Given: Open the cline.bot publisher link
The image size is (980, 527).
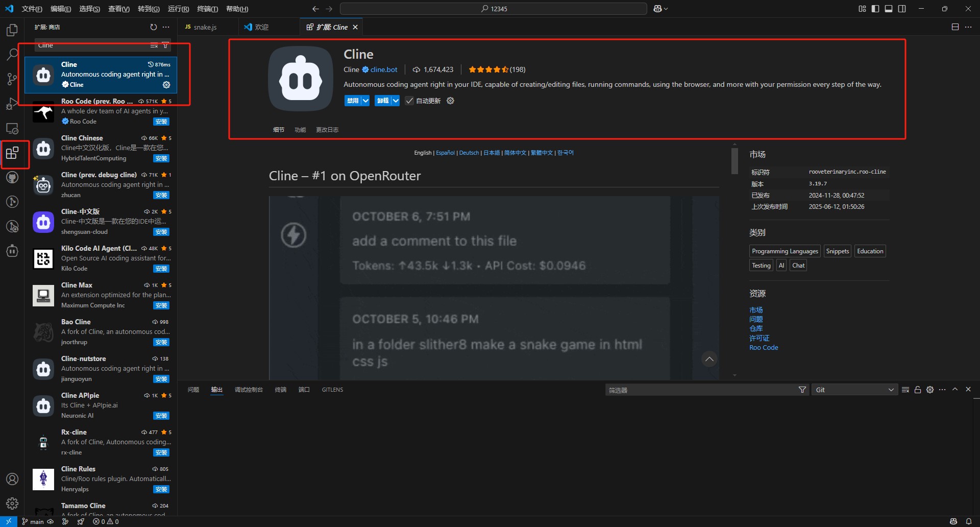Looking at the screenshot, I should click(384, 69).
